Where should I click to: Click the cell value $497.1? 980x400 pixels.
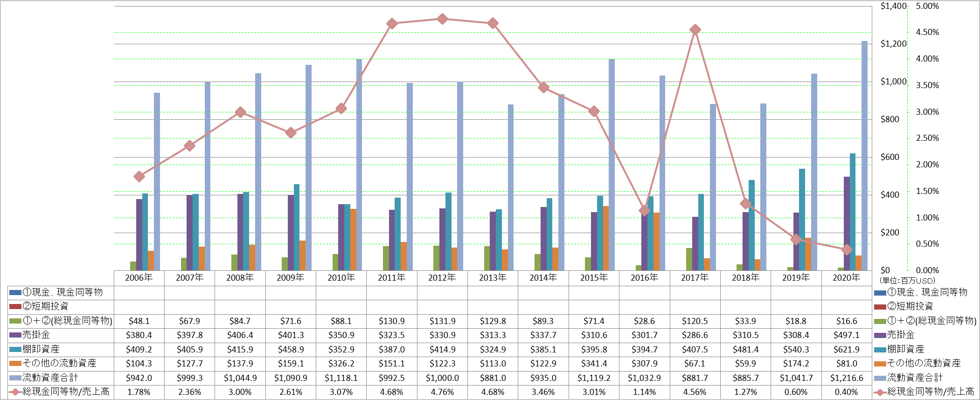(847, 335)
